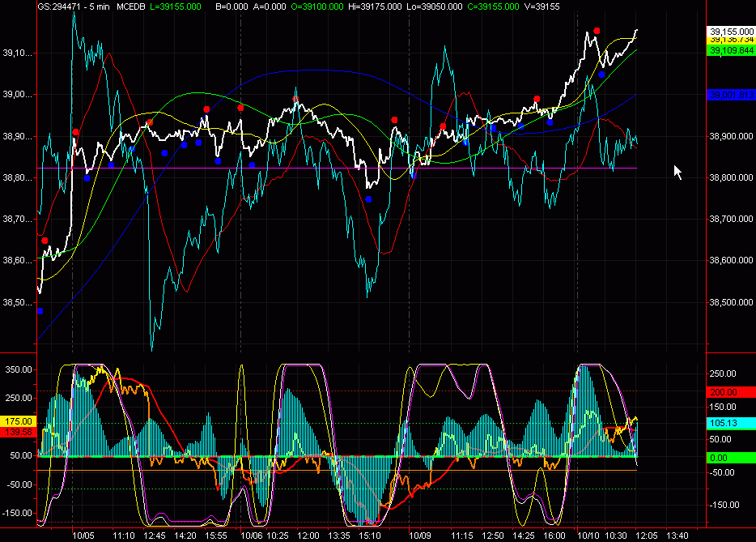
Task: Select the B=0.000 bid value
Action: click(231, 6)
